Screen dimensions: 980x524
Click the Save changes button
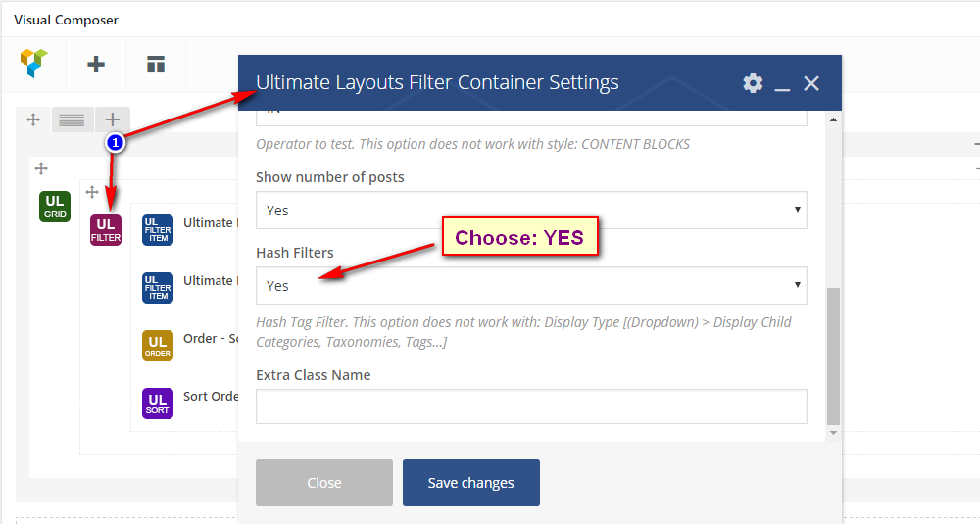tap(471, 483)
